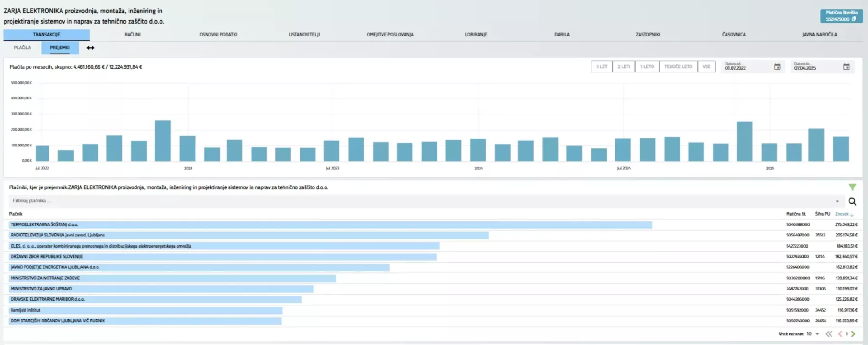This screenshot has width=868, height=345.
Task: Click the magnifying glass search icon
Action: coord(852,202)
